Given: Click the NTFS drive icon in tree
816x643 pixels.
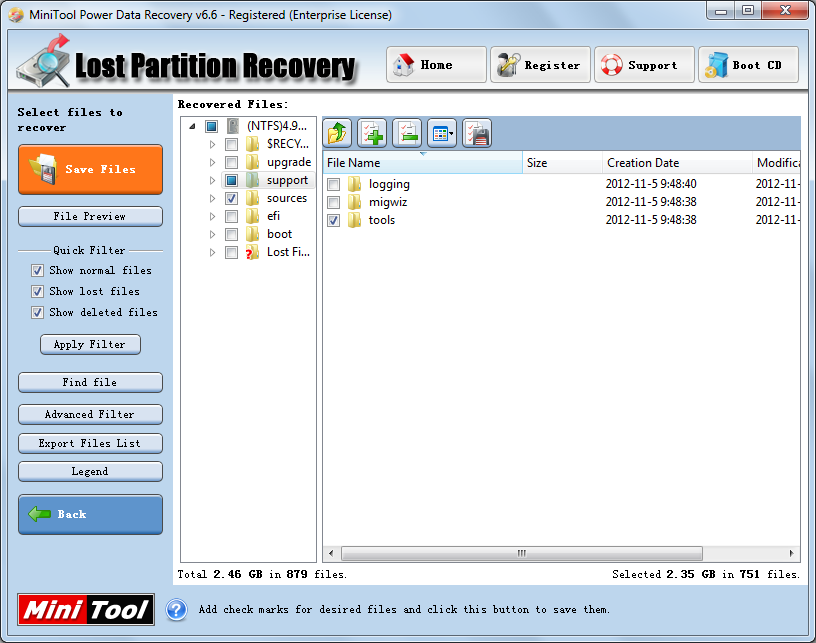Looking at the screenshot, I should tap(233, 126).
